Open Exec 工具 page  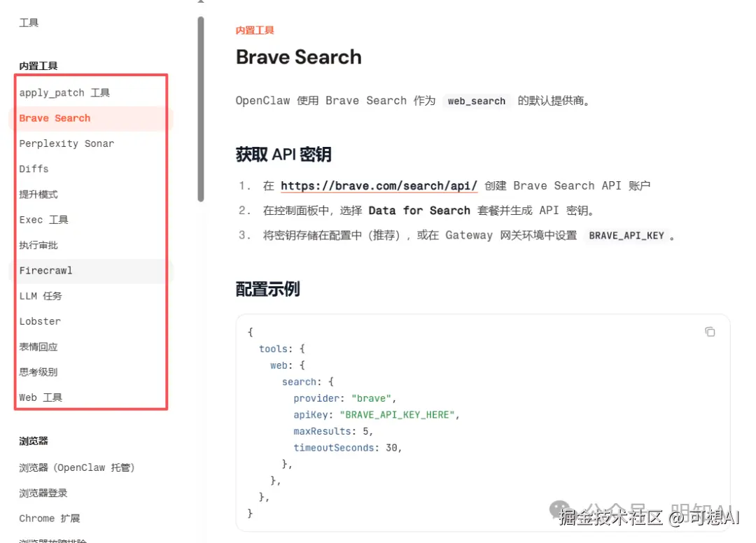(44, 220)
